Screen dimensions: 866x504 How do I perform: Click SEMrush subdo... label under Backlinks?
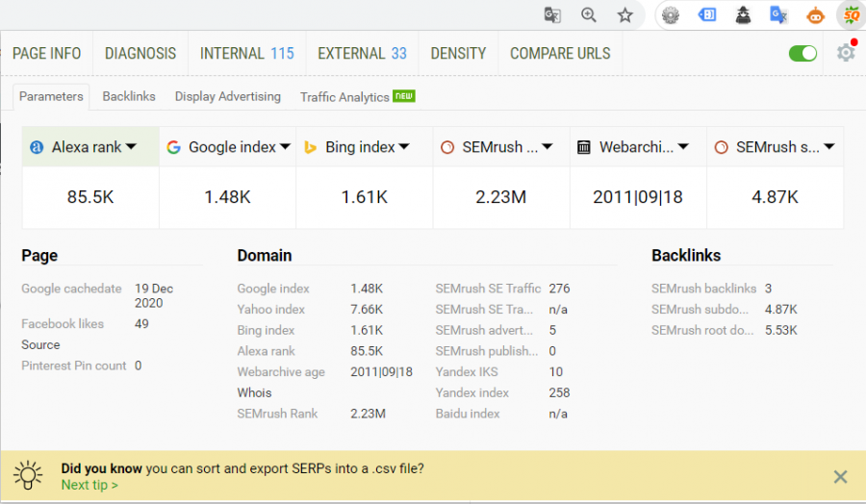[x=700, y=310]
